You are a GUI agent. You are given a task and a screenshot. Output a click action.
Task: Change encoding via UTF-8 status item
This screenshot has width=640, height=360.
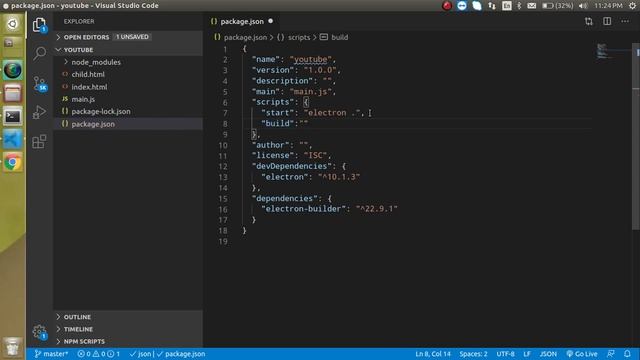(x=505, y=354)
